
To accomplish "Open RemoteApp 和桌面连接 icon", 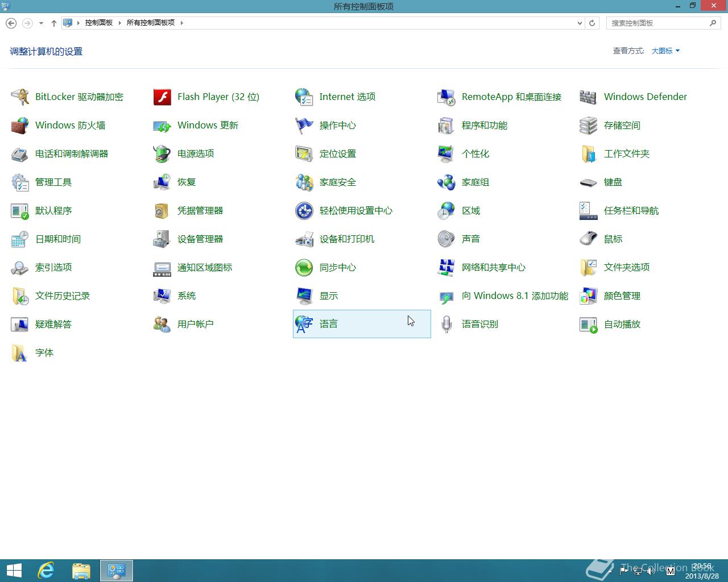I will [x=446, y=97].
